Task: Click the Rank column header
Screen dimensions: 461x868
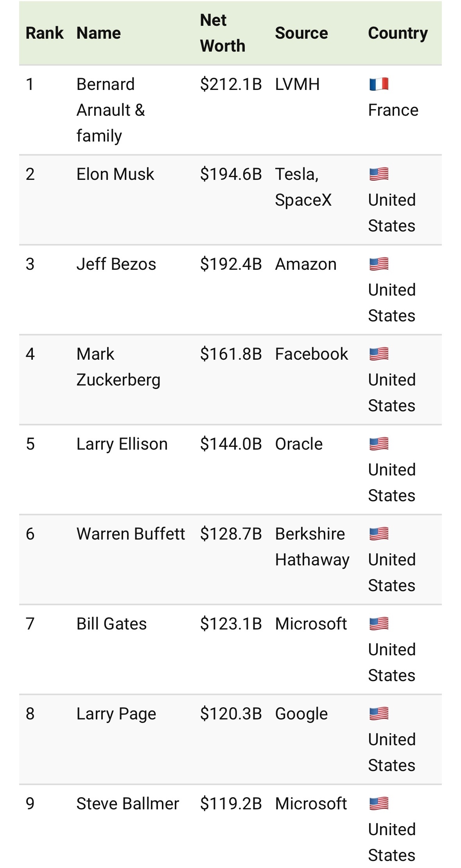Action: tap(44, 33)
